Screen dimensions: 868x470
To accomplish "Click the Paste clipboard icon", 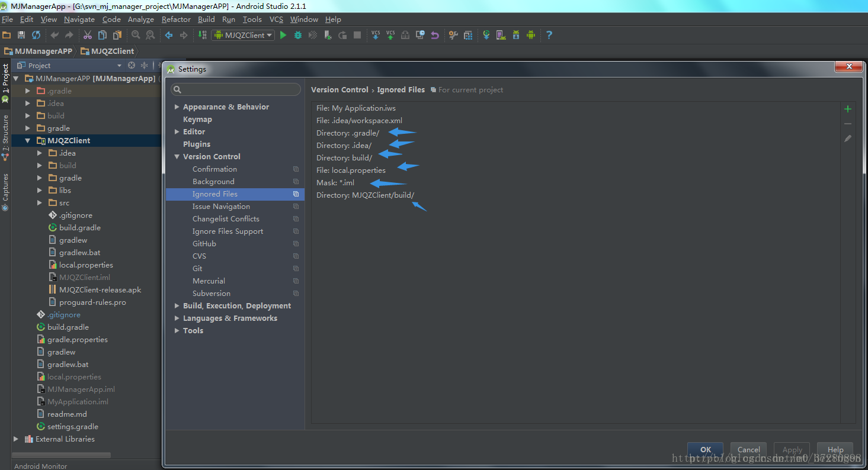I will 117,35.
